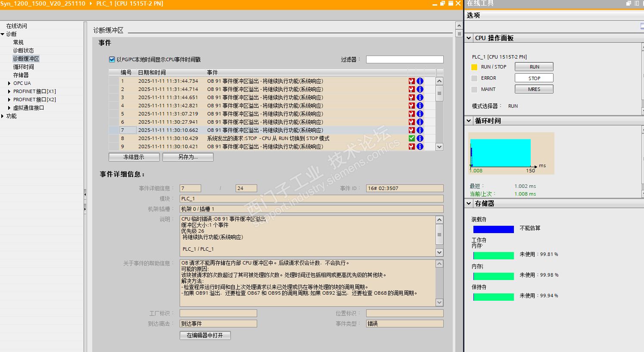Click the ERROR status LED indicator
The image size is (644, 352).
474,78
